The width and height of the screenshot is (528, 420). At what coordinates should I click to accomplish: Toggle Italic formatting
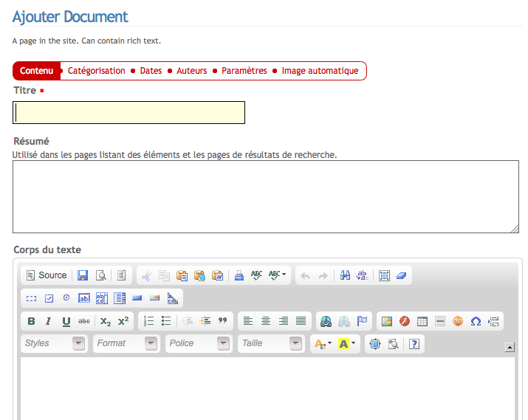click(49, 321)
